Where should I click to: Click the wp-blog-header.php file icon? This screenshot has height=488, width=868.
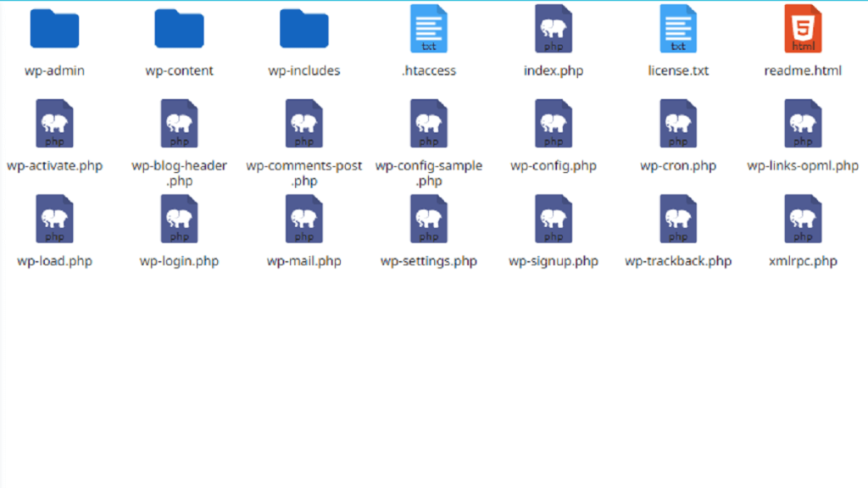coord(179,124)
